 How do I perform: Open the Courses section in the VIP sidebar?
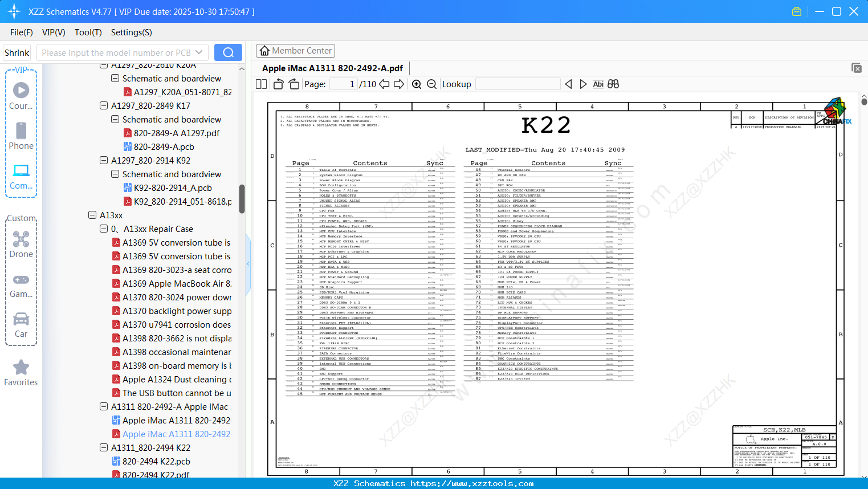point(21,96)
